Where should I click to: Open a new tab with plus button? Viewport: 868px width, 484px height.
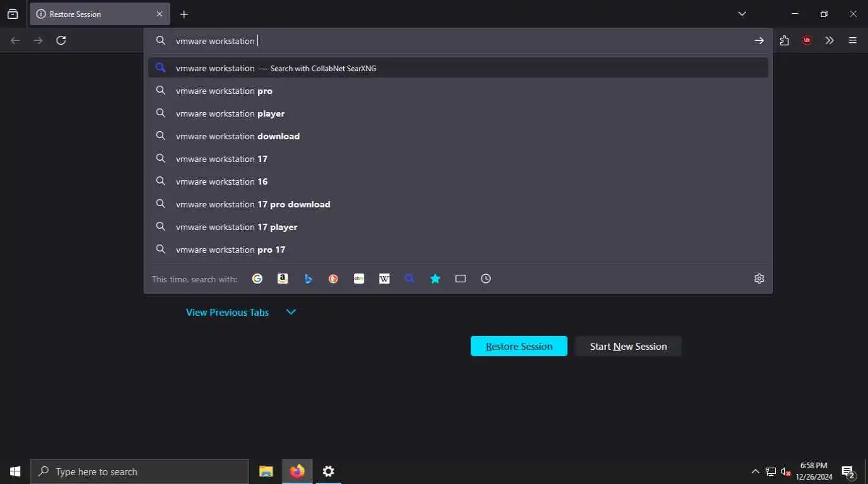point(184,14)
